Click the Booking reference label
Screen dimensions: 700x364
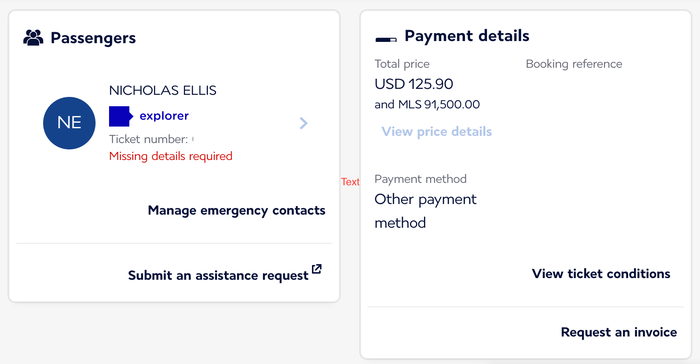574,64
